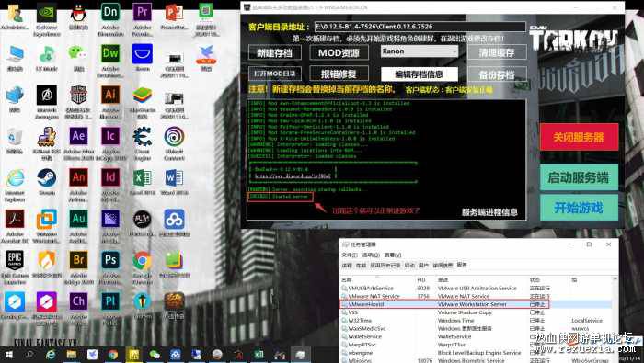
Task: Launch Adobe Dreamweaver (Dw) shortcut
Action: 110,60
